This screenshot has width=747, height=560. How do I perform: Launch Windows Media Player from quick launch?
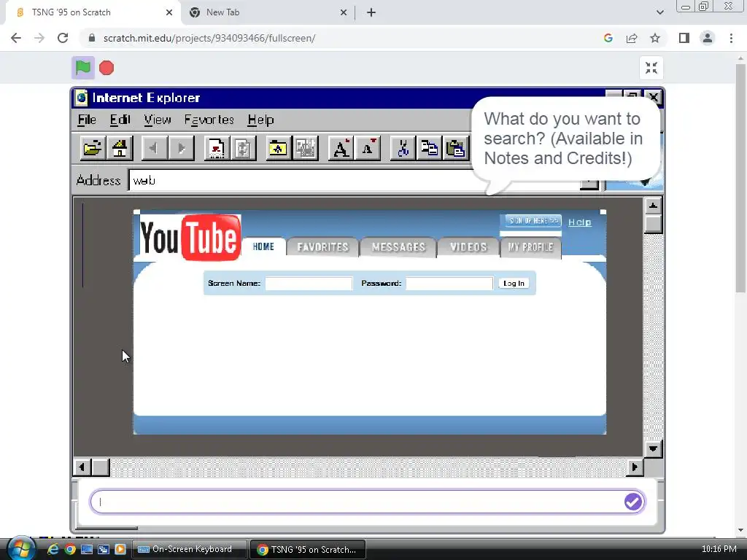tap(120, 550)
